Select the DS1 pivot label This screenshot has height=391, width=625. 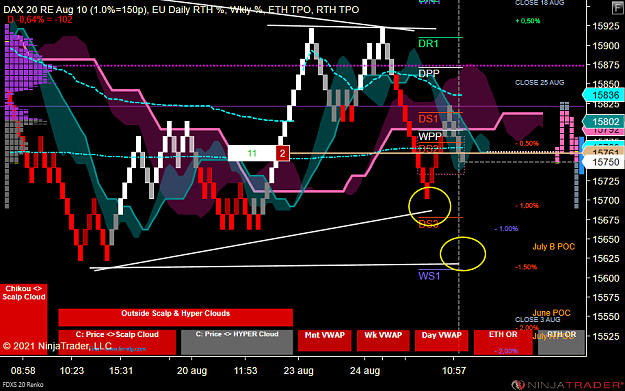click(428, 118)
